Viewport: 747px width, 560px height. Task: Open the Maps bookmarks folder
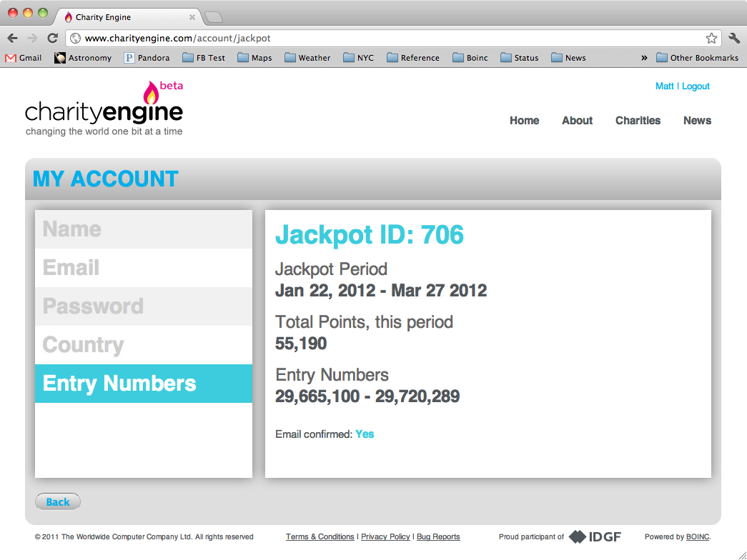point(255,58)
